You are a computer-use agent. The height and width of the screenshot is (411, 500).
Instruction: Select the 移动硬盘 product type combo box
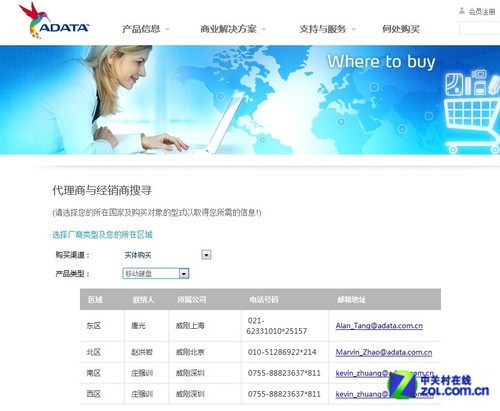(x=156, y=274)
